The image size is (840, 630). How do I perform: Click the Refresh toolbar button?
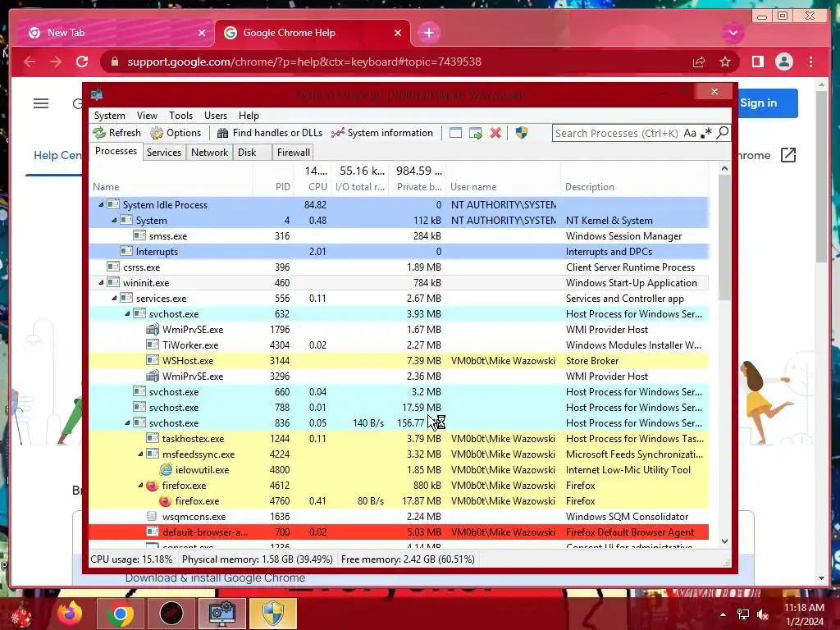116,133
